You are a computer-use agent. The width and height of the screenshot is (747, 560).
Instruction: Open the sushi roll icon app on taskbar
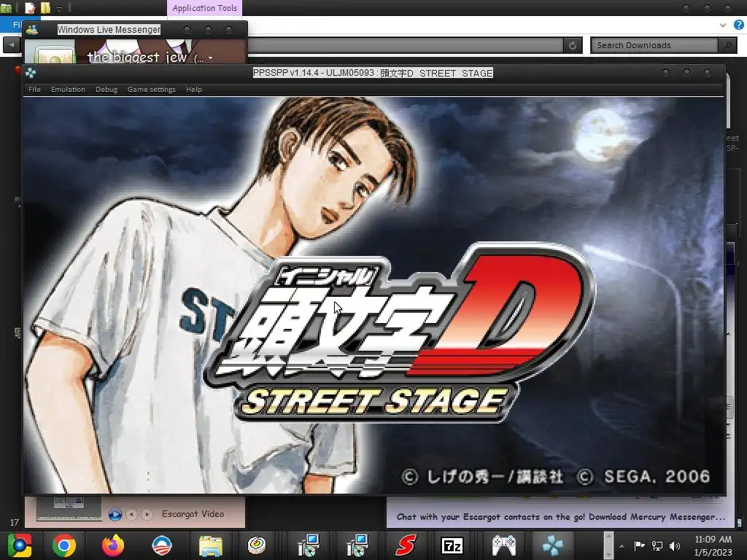258,545
